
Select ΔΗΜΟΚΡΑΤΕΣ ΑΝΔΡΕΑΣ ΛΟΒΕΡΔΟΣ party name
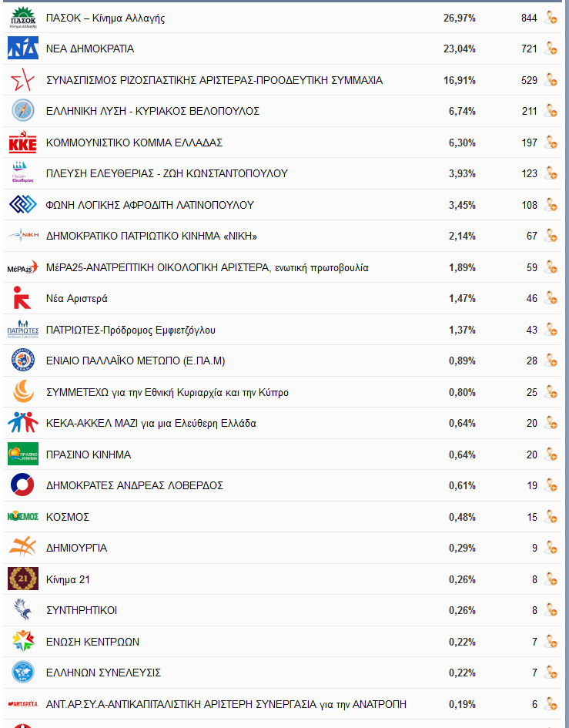[135, 485]
